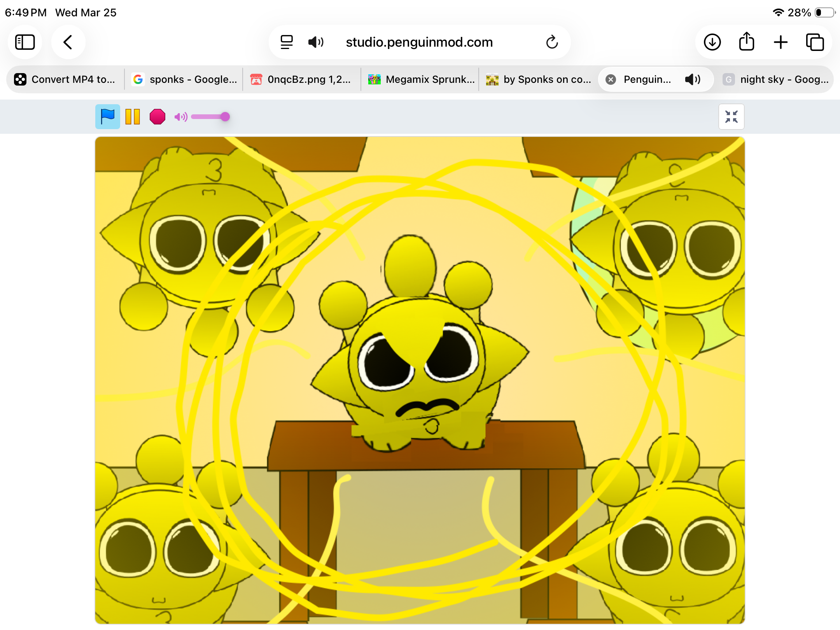This screenshot has width=840, height=630.
Task: Click the green flag start button
Action: pos(107,117)
